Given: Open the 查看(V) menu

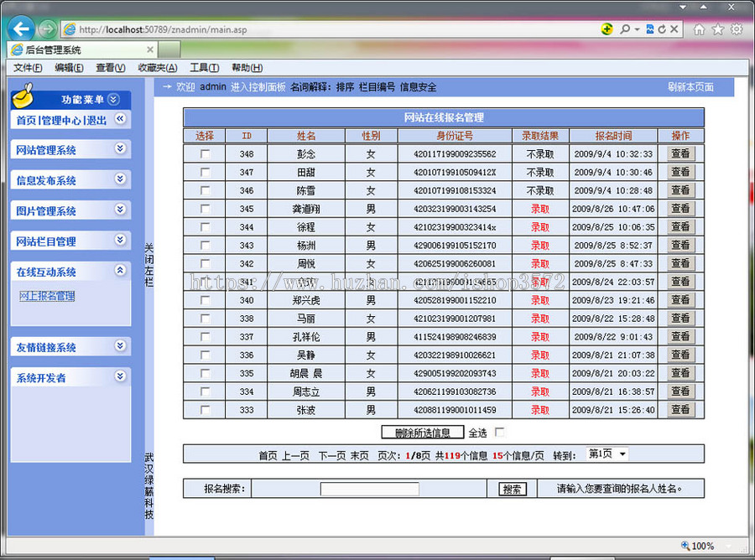Looking at the screenshot, I should tap(111, 68).
